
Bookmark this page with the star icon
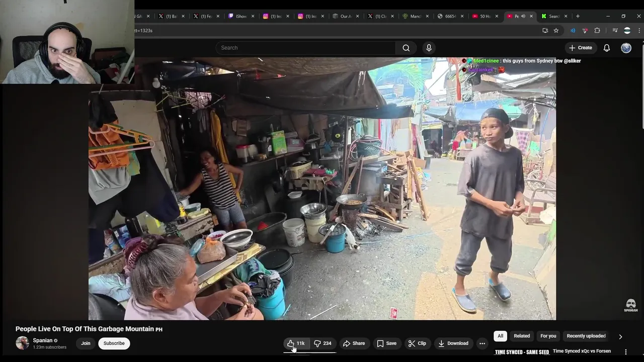(x=556, y=31)
